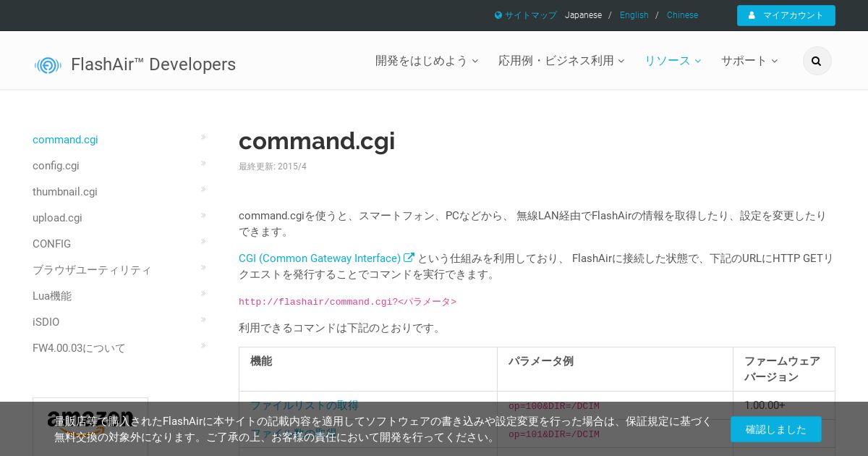Click arrow icon next to iSDIO

(203, 320)
